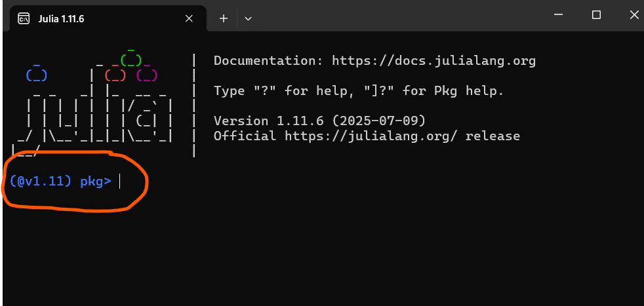Expand the new tab profile dropdown chevron
Viewport: 644px width, 306px height.
[248, 18]
